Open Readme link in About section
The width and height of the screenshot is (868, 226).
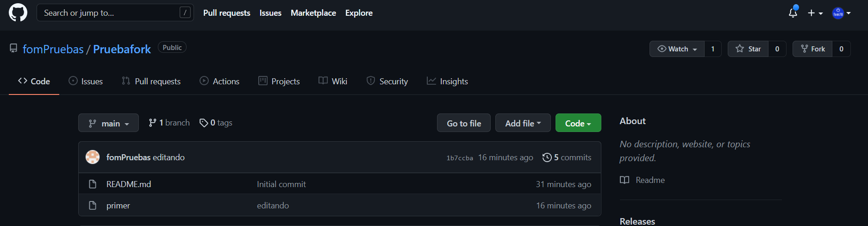click(x=650, y=180)
